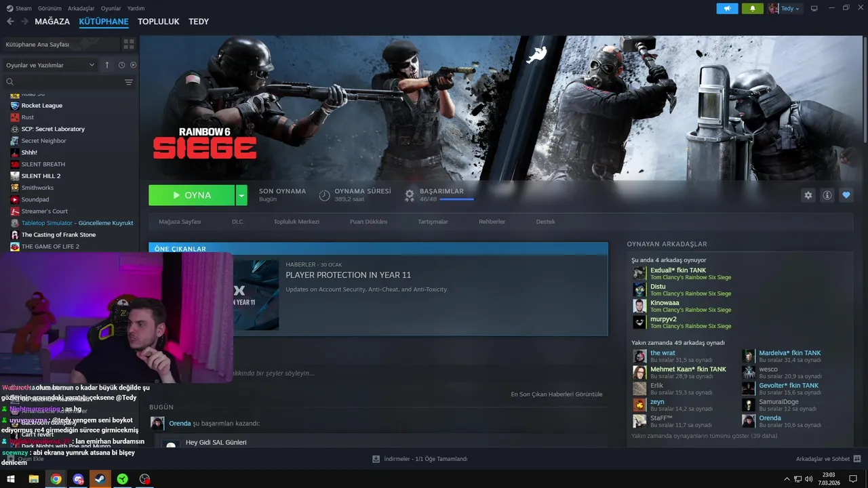The height and width of the screenshot is (488, 868).
Task: Open the announcements megaphone button
Action: [727, 8]
